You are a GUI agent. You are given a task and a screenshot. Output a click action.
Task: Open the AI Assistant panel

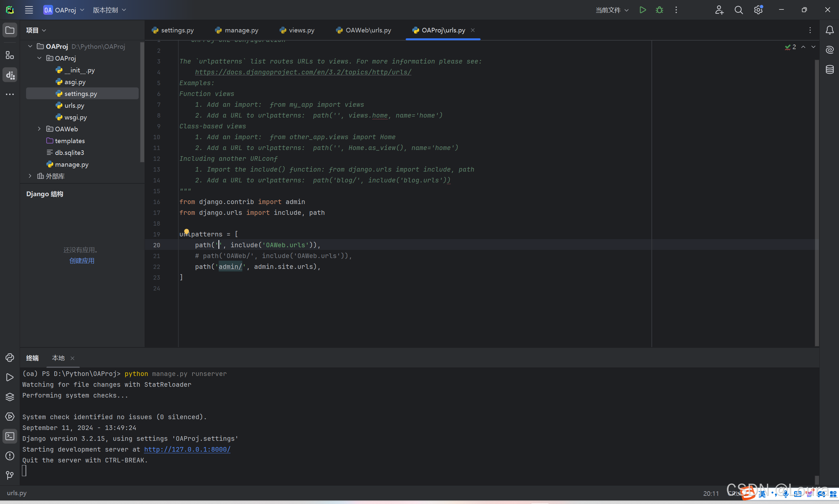[829, 50]
